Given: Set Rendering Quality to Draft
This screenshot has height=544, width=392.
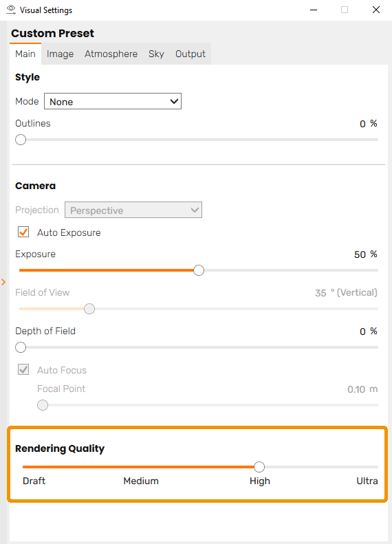Looking at the screenshot, I should pos(34,481).
